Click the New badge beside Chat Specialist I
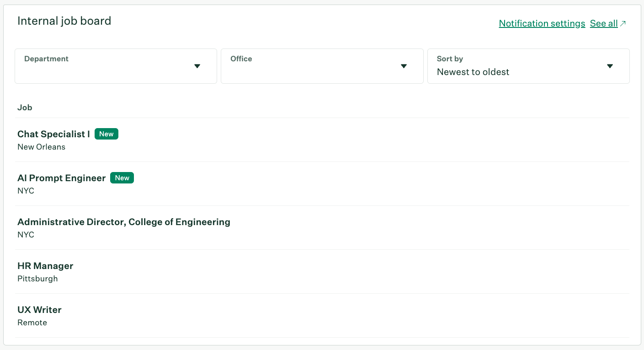Screen dimensions: 644x350 click(x=106, y=134)
